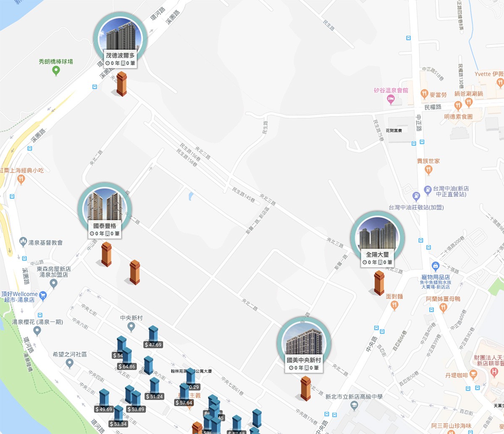Open the $ 53.34 price tag
This screenshot has height=434, width=504.
pos(118,424)
